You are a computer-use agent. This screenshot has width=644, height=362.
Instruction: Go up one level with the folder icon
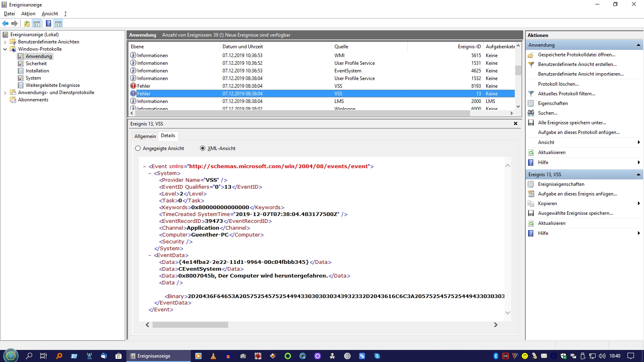(27, 23)
